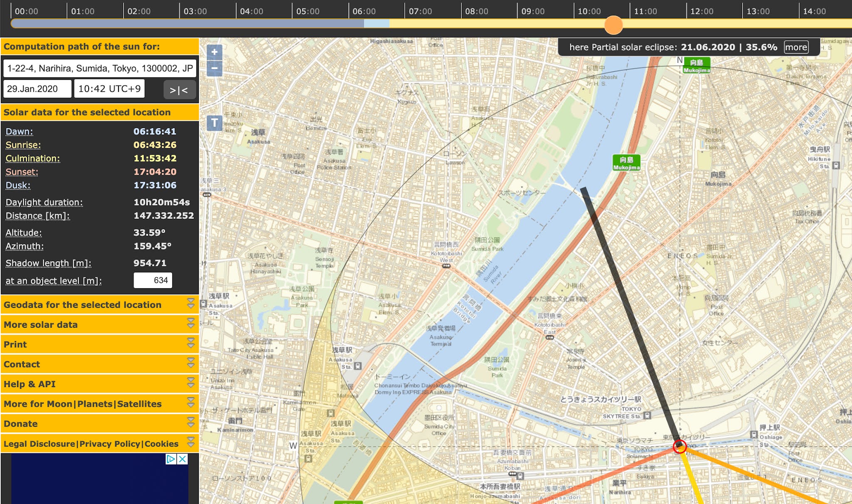Click the red circle location marker
Viewport: 852px width, 504px height.
(679, 446)
